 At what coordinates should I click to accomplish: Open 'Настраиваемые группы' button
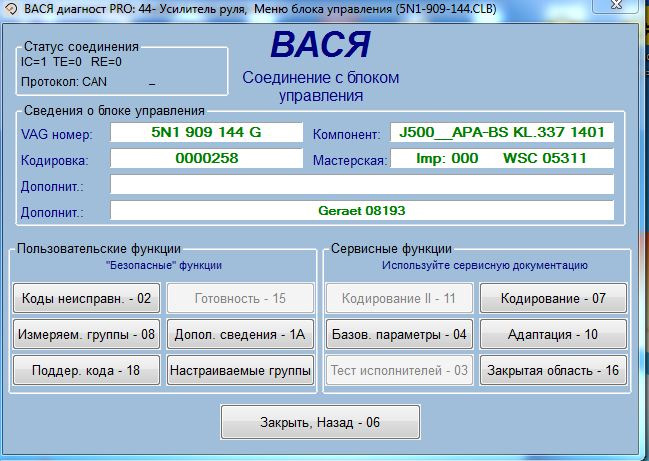tap(240, 370)
